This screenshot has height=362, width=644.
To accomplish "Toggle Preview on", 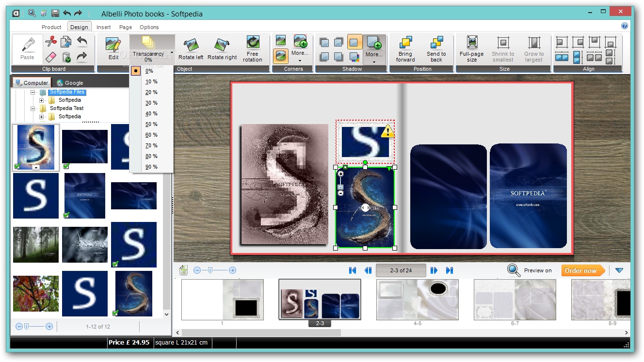I will coord(530,270).
